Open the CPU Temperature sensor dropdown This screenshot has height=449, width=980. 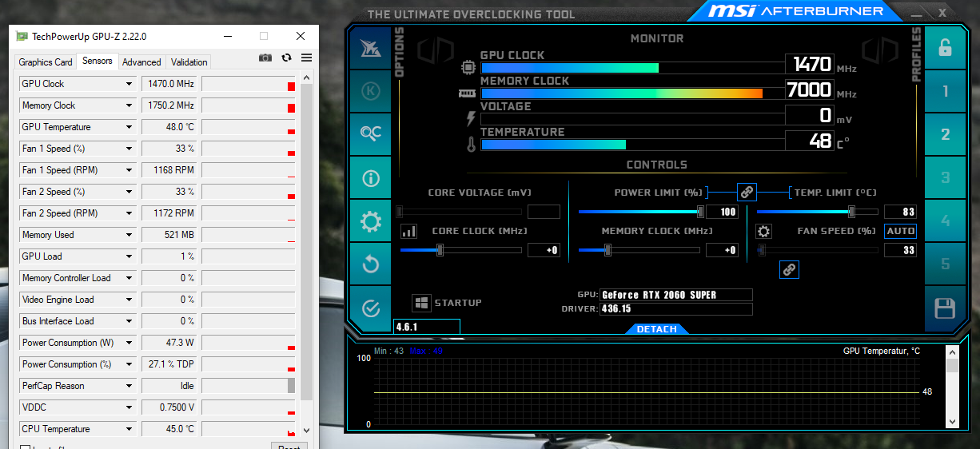point(129,429)
